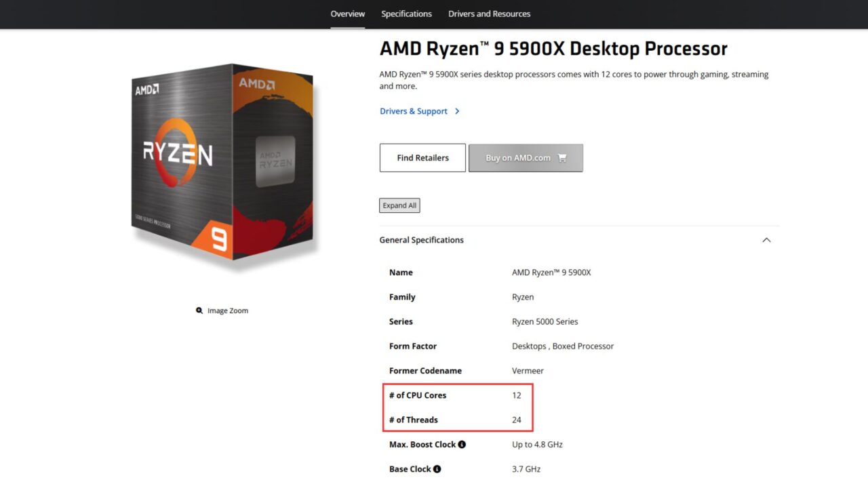The image size is (868, 488).
Task: Click the arrow beside Drivers & Support
Action: point(458,111)
